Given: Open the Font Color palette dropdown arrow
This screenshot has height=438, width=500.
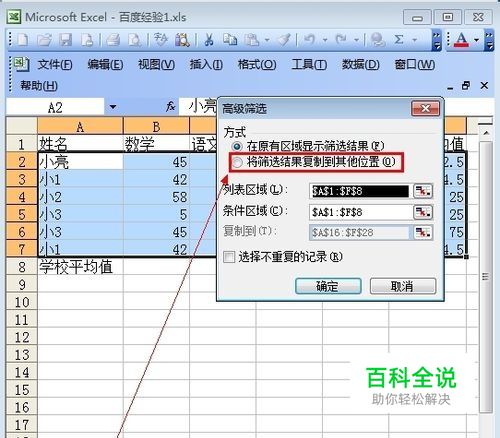Looking at the screenshot, I should point(477,40).
